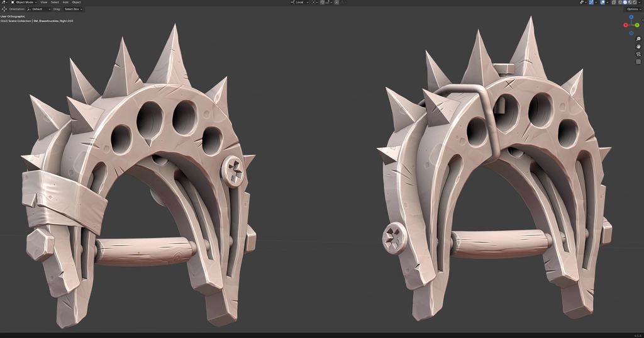The height and width of the screenshot is (338, 644).
Task: Click the red X axis gizmo ball
Action: [626, 25]
